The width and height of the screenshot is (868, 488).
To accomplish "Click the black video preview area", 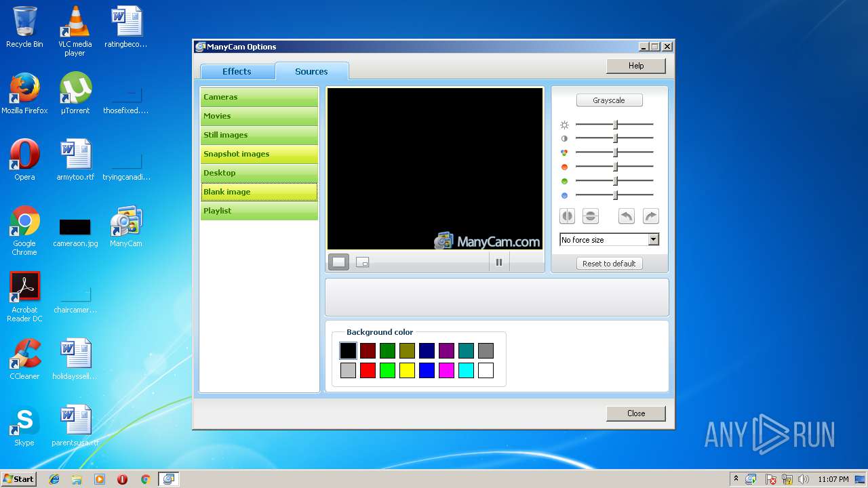I will click(x=435, y=169).
